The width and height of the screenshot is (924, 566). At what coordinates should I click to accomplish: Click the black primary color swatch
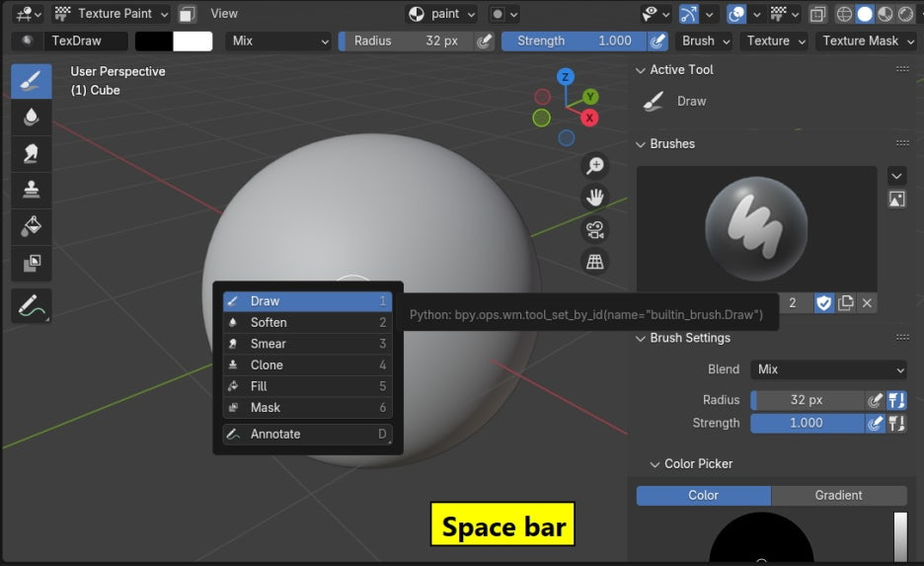click(154, 40)
